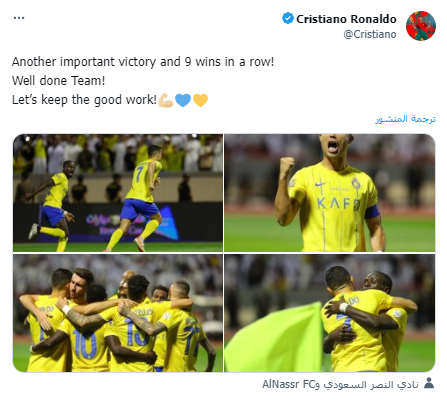
Task: Click the flexed bicep emoji
Action: 166,100
